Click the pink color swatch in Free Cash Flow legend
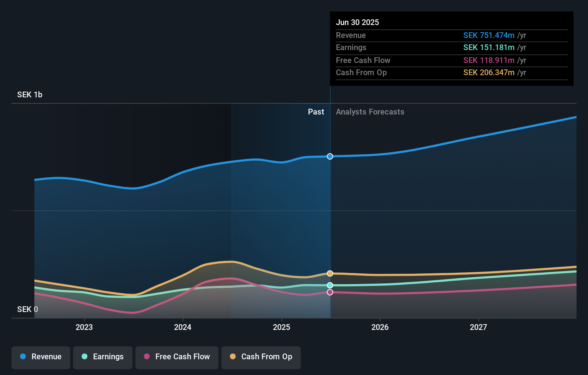Image resolution: width=588 pixels, height=375 pixels. point(147,356)
